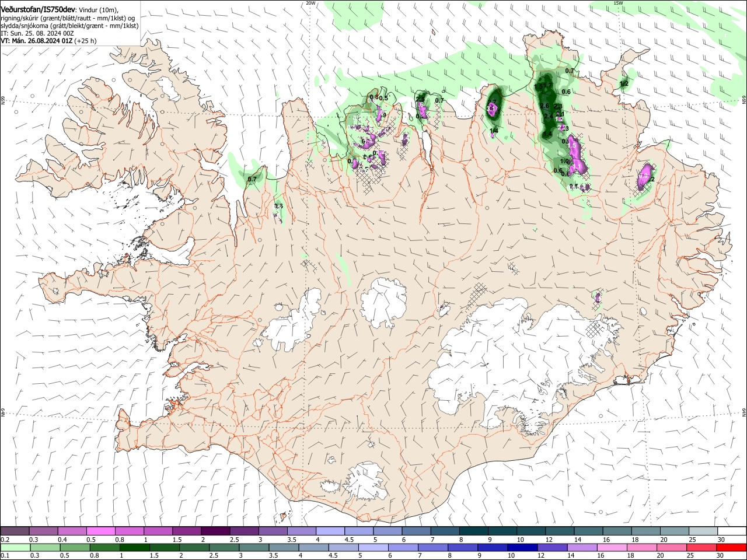Screen dimensions: 747x560
Task: Click the '20W' longitude label at the top
Action: point(310,3)
